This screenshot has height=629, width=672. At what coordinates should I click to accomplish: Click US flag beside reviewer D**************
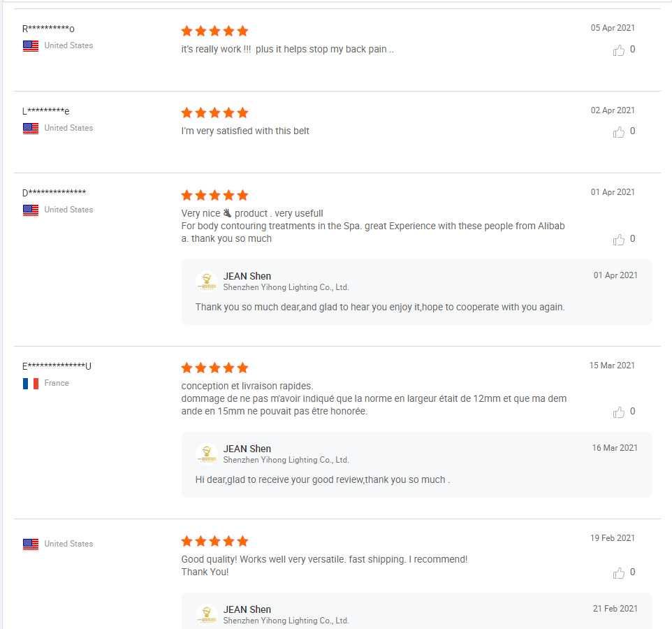(x=31, y=210)
